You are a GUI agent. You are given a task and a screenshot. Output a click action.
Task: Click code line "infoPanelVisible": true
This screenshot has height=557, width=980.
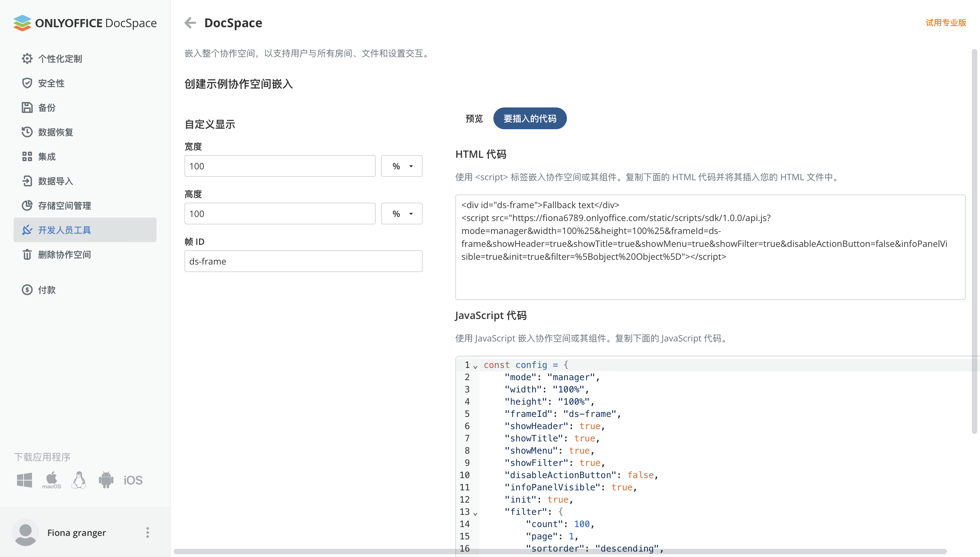point(570,487)
